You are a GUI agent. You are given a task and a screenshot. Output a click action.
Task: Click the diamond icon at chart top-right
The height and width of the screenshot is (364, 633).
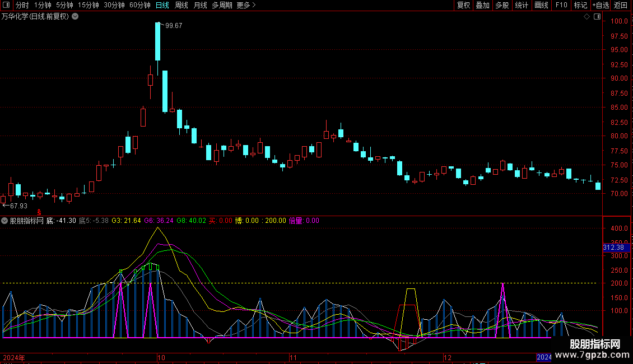point(587,17)
